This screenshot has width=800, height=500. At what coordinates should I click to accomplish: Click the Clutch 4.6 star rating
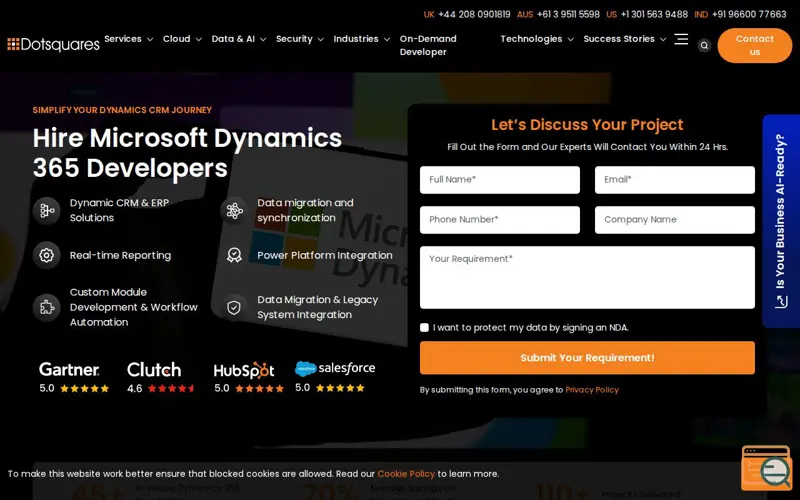(x=172, y=388)
